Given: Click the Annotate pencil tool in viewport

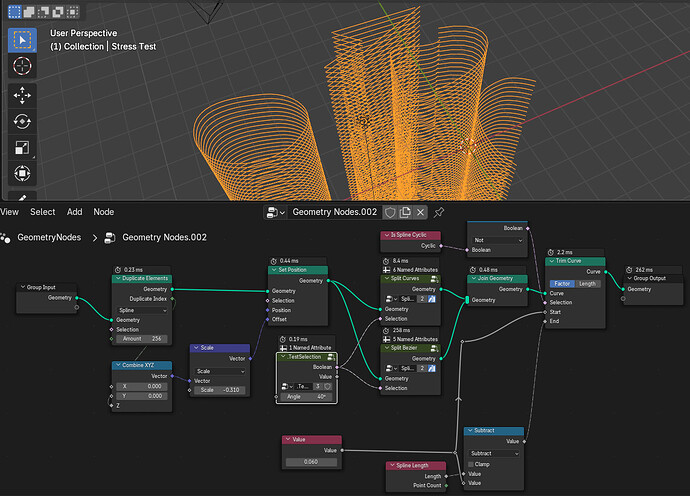Looking at the screenshot, I should (22, 197).
